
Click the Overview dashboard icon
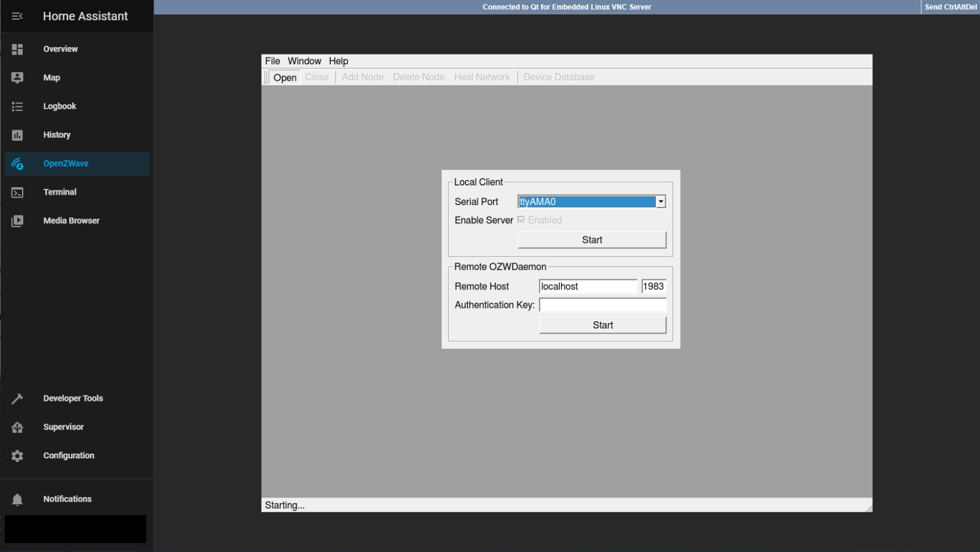[x=17, y=49]
